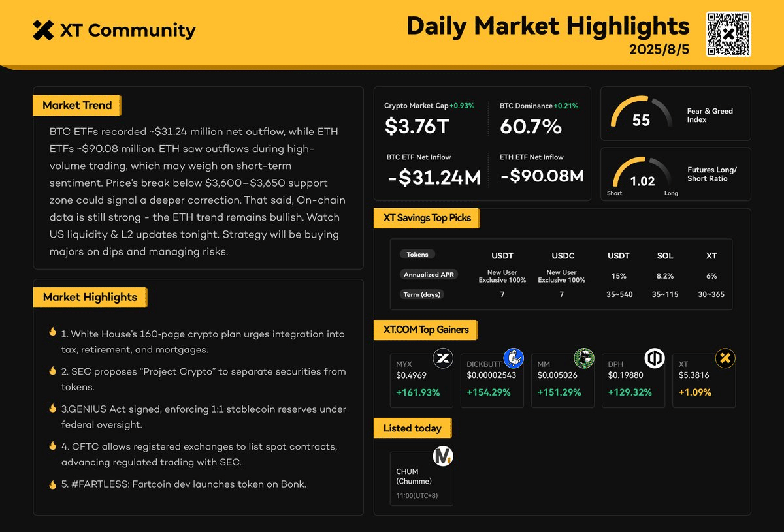Click the 35~115 term cell
The width and height of the screenshot is (784, 532).
point(665,294)
